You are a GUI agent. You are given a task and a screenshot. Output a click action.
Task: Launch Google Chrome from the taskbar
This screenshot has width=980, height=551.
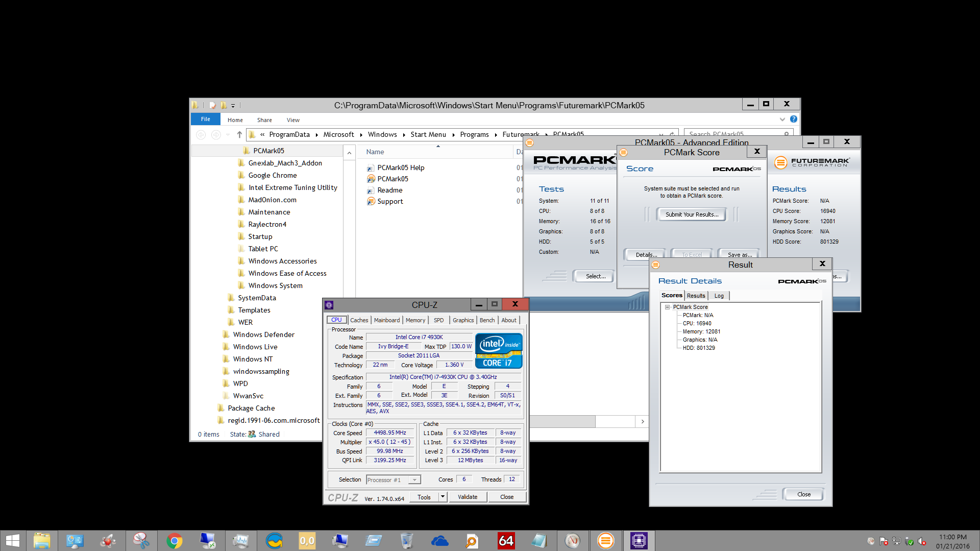tap(175, 540)
